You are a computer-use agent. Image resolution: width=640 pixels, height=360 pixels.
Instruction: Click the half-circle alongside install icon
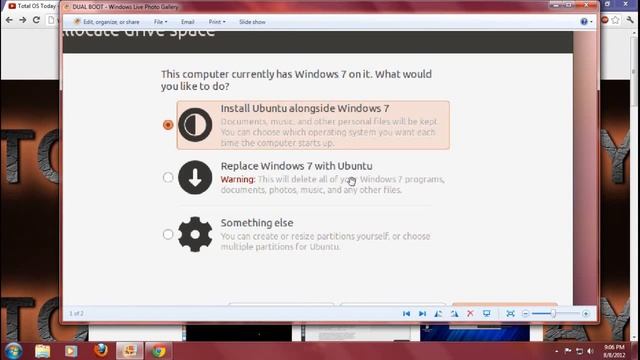click(x=195, y=125)
